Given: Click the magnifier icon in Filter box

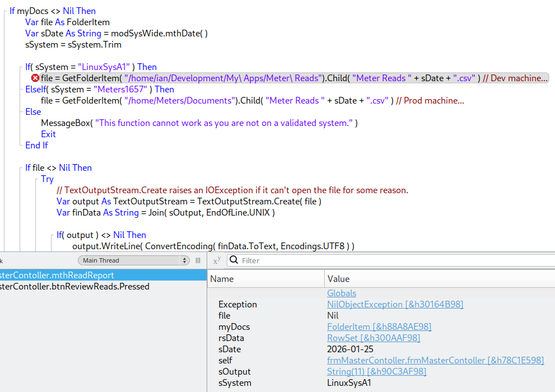Looking at the screenshot, I should click(x=234, y=260).
